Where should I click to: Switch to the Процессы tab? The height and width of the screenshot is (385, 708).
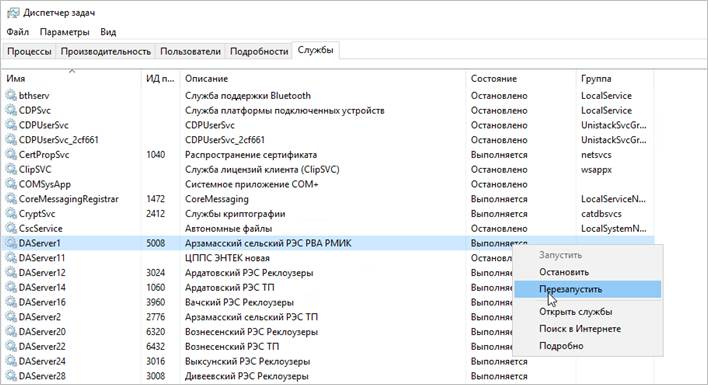coord(29,51)
